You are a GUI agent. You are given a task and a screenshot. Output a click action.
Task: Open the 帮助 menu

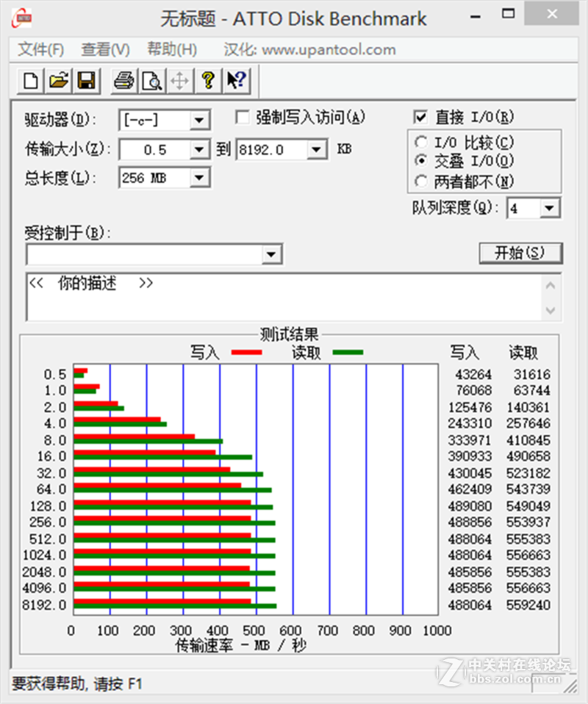[171, 49]
